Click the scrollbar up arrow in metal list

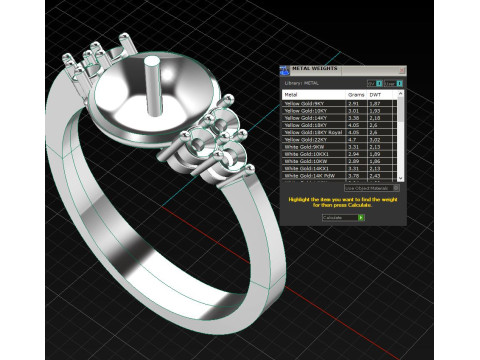400,94
